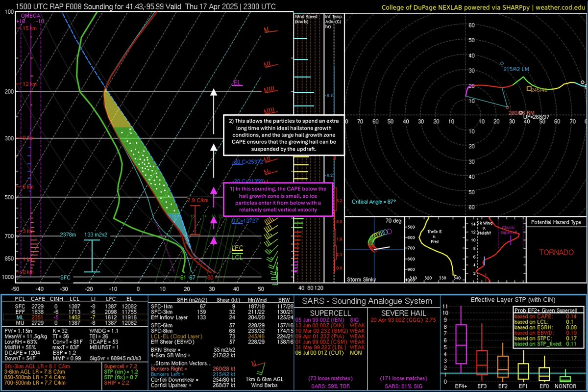This screenshot has width=588, height=392.
Task: Click the EF2 axis label under the box plots
Action: click(502, 387)
